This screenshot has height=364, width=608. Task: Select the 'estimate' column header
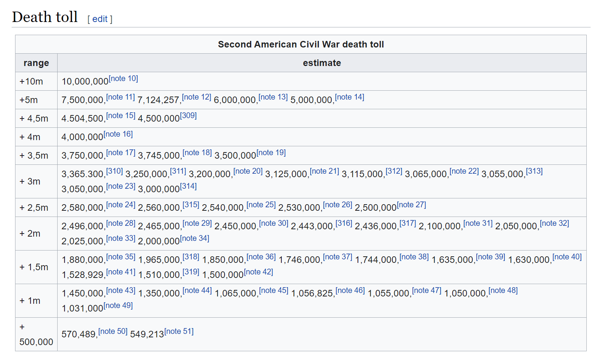pos(322,63)
